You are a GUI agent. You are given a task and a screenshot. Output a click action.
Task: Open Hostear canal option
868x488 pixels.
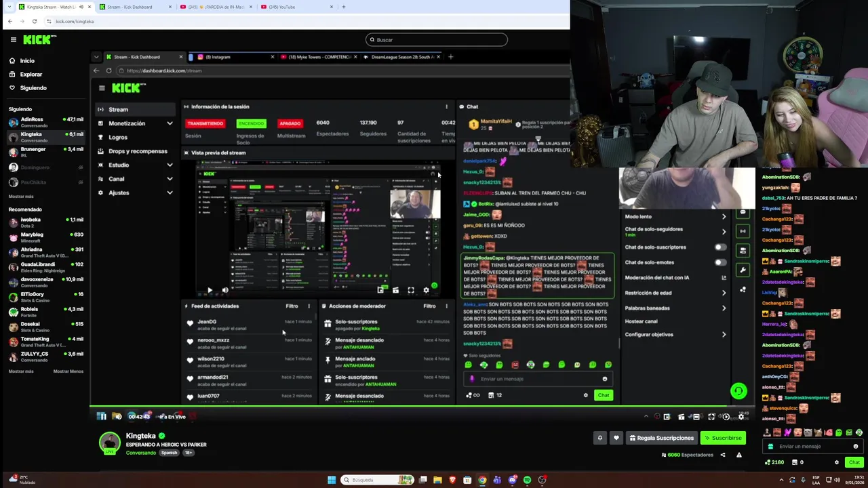[x=642, y=321]
